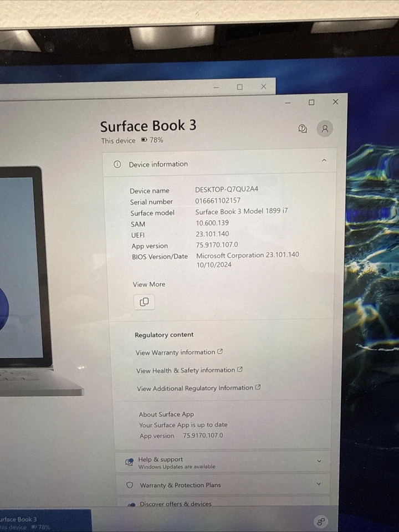Image resolution: width=399 pixels, height=532 pixels.
Task: Click About Surface App text
Action: point(166,415)
